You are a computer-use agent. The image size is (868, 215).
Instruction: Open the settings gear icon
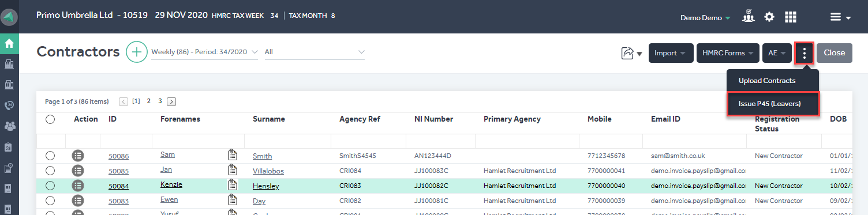point(769,17)
